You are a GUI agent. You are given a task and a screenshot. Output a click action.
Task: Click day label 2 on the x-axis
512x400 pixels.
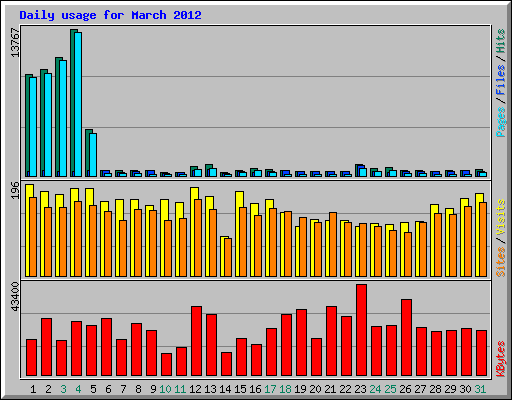(48, 389)
